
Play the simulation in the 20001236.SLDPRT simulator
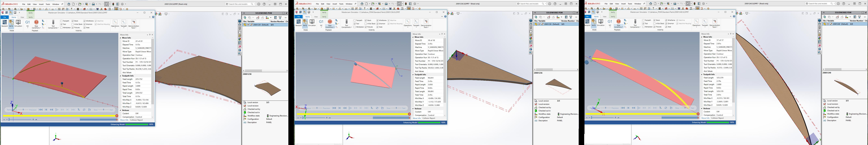pos(350,108)
